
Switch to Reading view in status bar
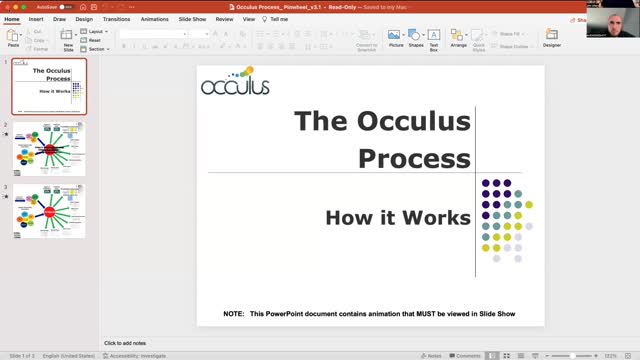tap(521, 356)
